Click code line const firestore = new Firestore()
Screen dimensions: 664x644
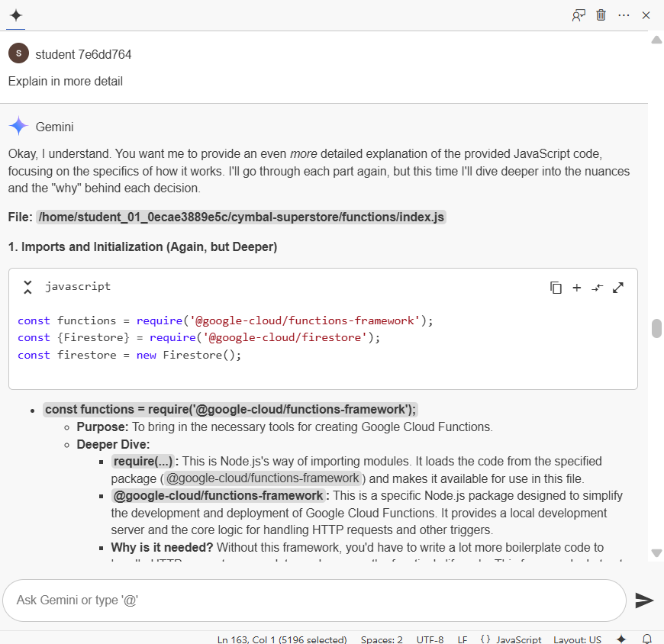tap(129, 355)
